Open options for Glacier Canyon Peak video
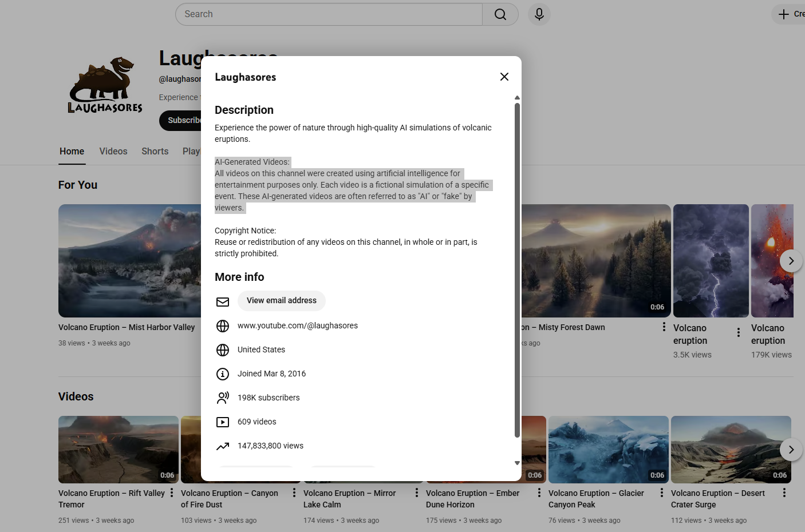Image resolution: width=805 pixels, height=532 pixels. coord(662,493)
